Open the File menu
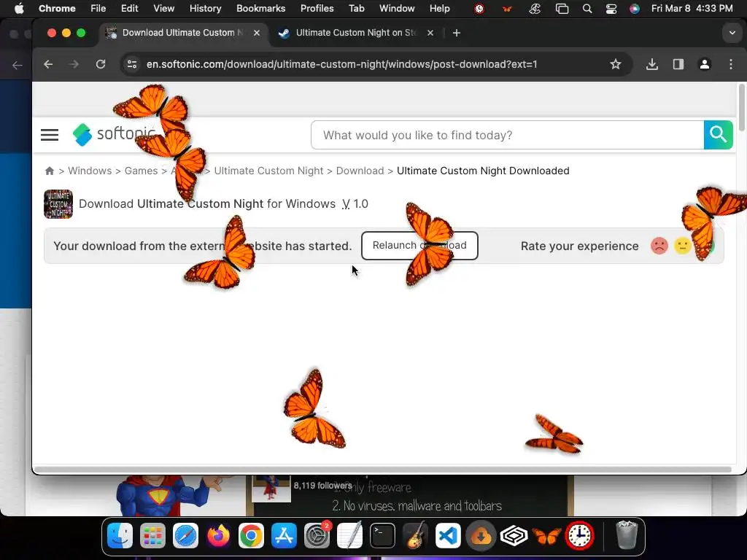Screen dimensions: 747x560 (98, 8)
